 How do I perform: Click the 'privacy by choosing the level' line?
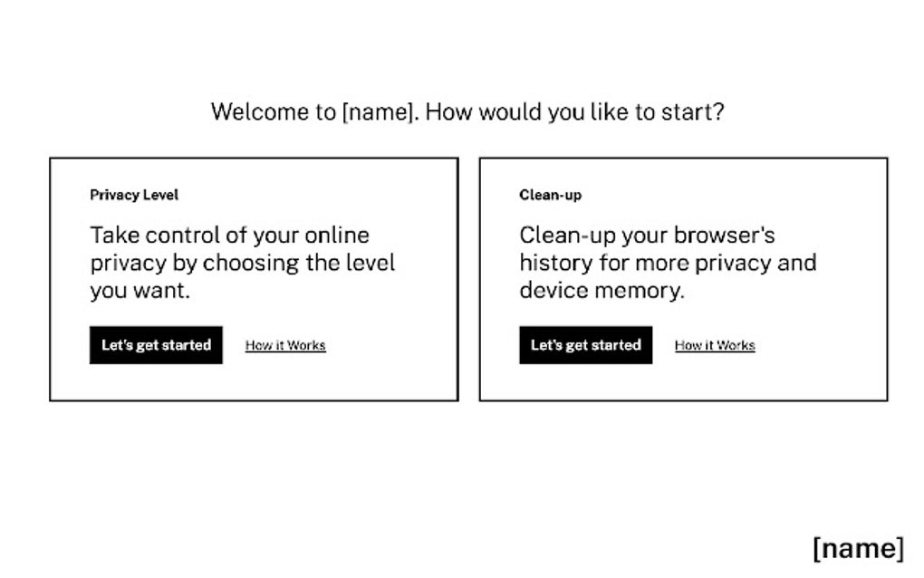pyautogui.click(x=242, y=264)
